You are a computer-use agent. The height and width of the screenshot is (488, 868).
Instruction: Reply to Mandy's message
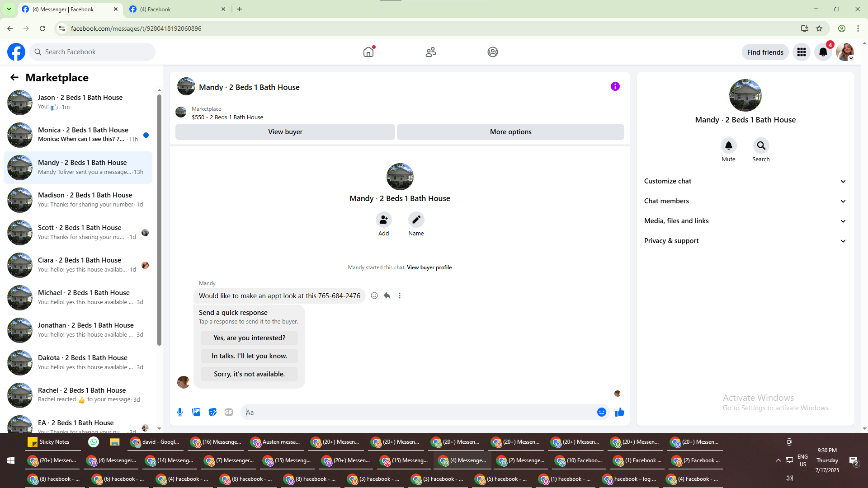[x=387, y=296]
